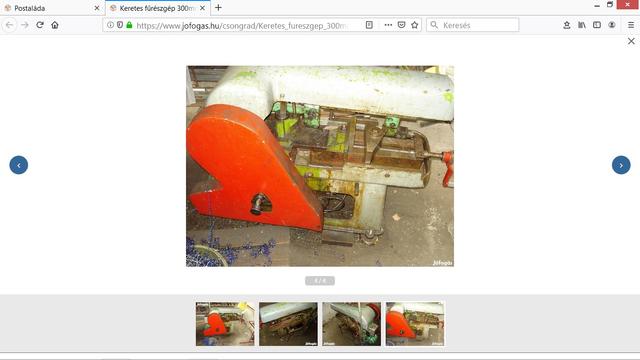Show the secure connection padlock details
The height and width of the screenshot is (360, 640).
click(129, 25)
